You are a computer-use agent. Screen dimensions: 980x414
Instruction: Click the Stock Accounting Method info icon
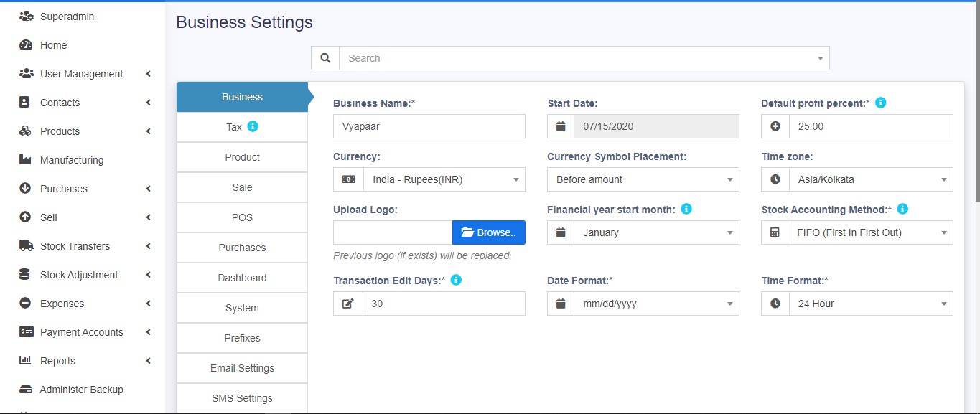[903, 209]
